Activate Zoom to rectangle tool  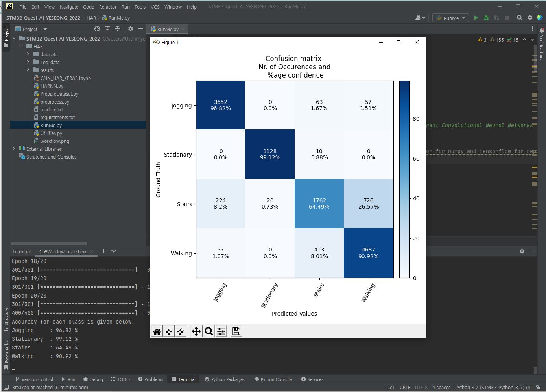[209, 331]
